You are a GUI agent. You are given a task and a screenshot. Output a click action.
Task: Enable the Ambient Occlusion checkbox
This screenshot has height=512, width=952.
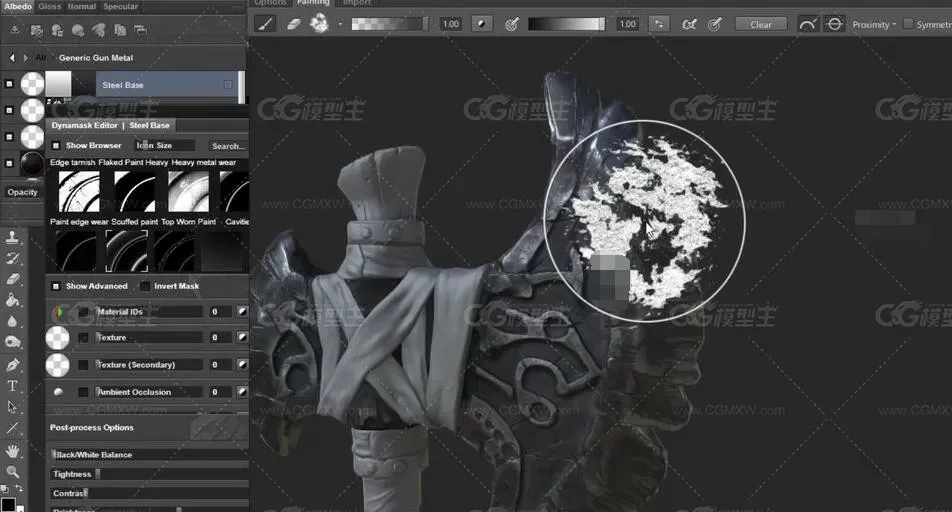(83, 392)
